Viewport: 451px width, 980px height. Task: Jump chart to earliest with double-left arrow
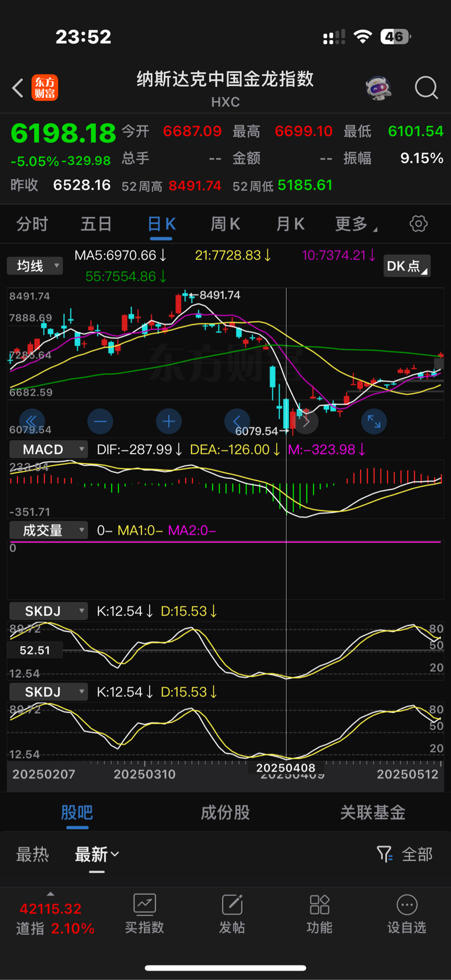[32, 421]
